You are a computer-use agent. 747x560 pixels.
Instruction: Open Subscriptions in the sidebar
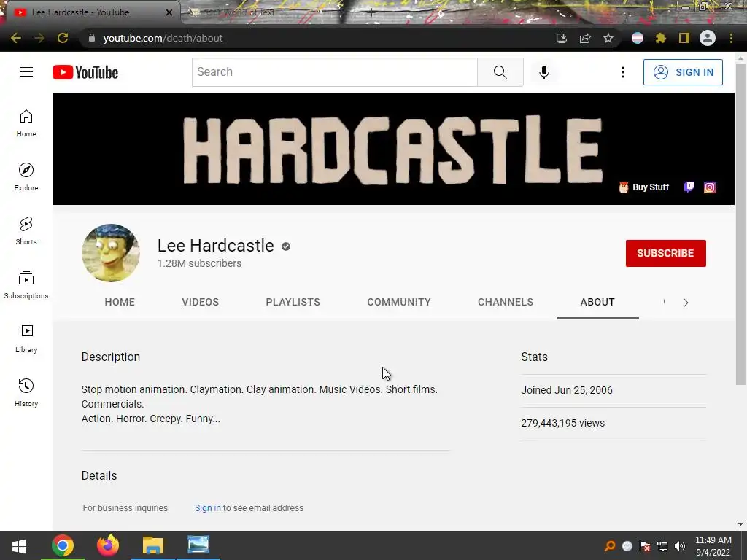point(26,285)
